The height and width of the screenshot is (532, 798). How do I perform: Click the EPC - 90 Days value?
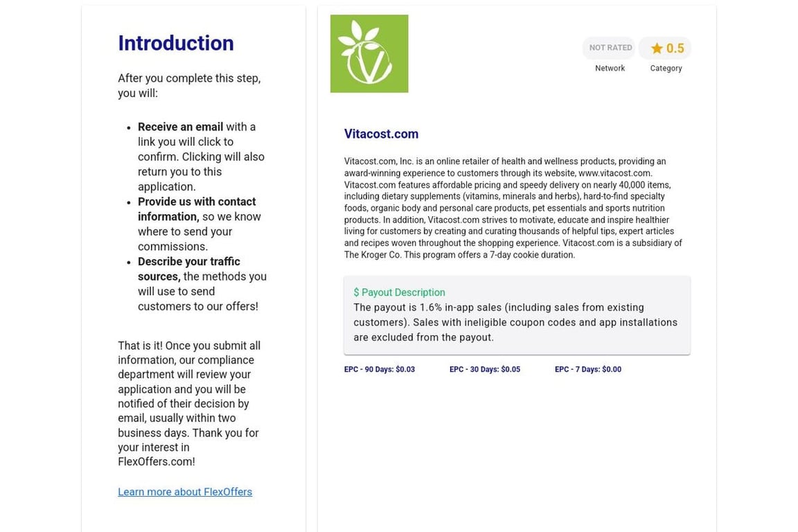[x=379, y=369]
